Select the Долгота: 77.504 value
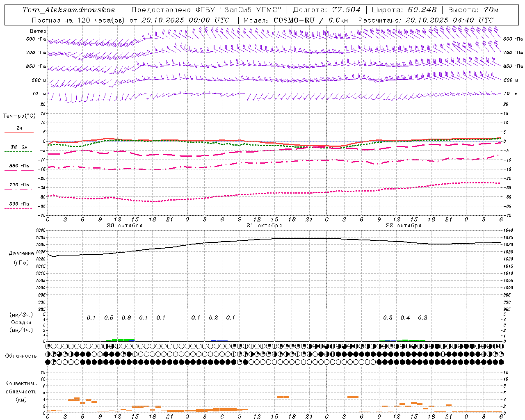Viewport: 525px width, 420px height. click(327, 10)
